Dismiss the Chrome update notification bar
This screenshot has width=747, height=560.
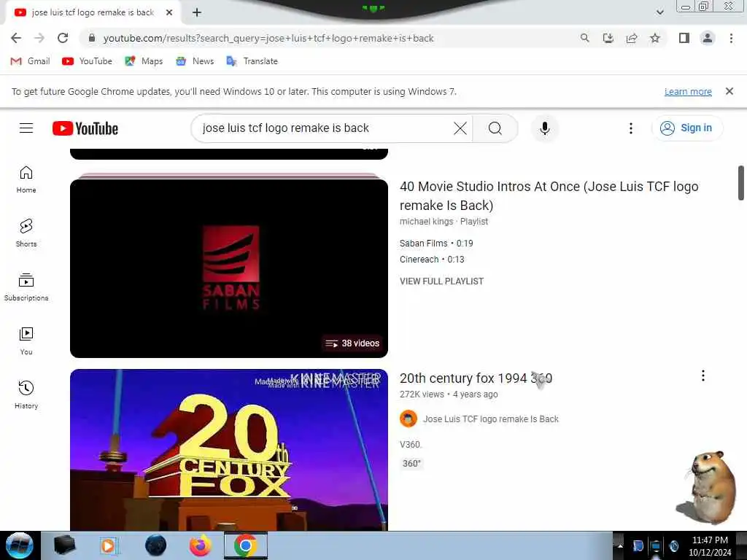(729, 91)
